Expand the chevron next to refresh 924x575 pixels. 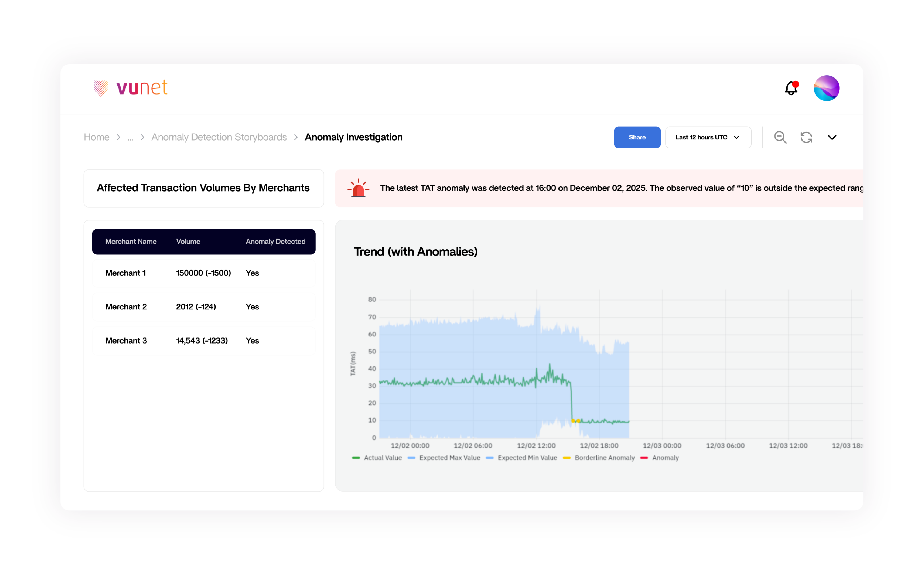pyautogui.click(x=832, y=137)
